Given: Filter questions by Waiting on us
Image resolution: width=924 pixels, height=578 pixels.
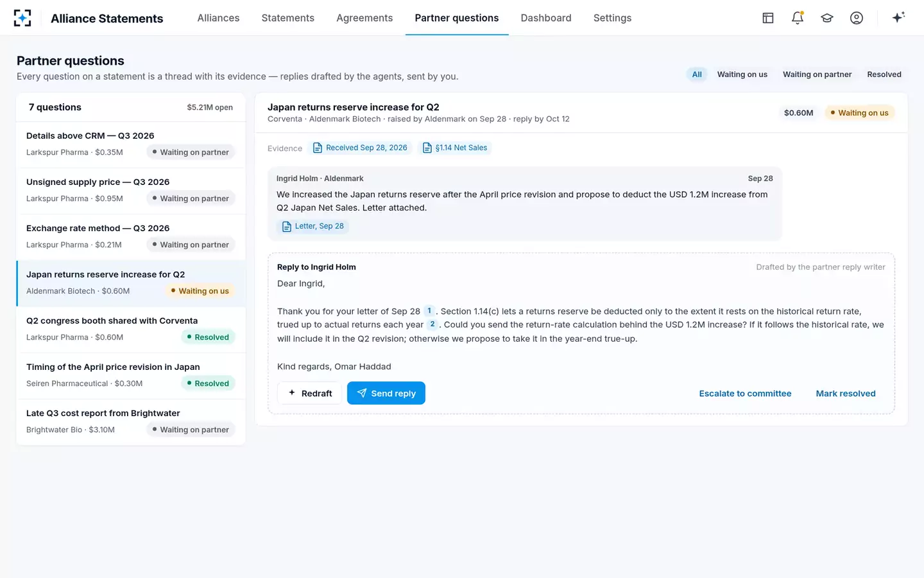Looking at the screenshot, I should [742, 74].
